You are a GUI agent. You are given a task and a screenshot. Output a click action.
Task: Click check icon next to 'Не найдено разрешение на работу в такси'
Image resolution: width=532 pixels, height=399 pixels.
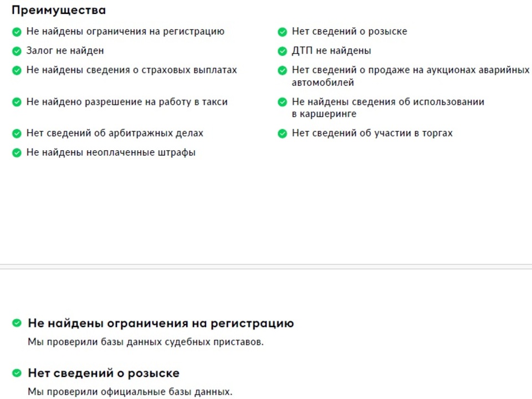(x=17, y=102)
